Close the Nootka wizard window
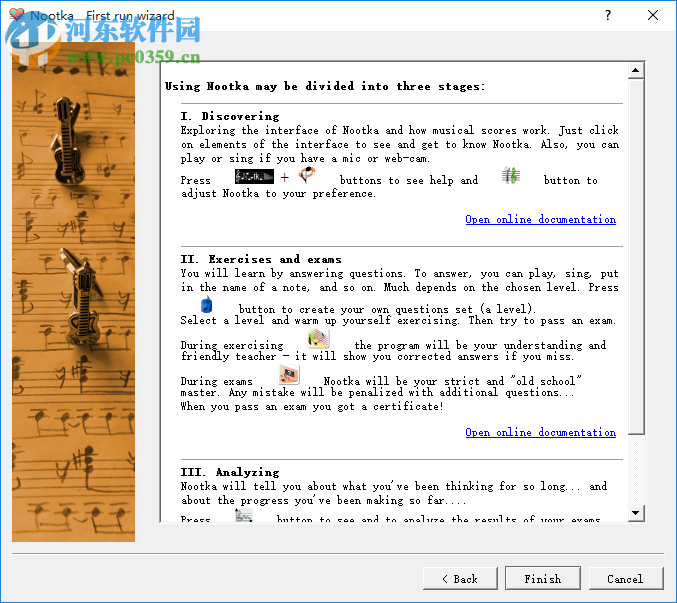The image size is (677, 603). click(x=653, y=16)
